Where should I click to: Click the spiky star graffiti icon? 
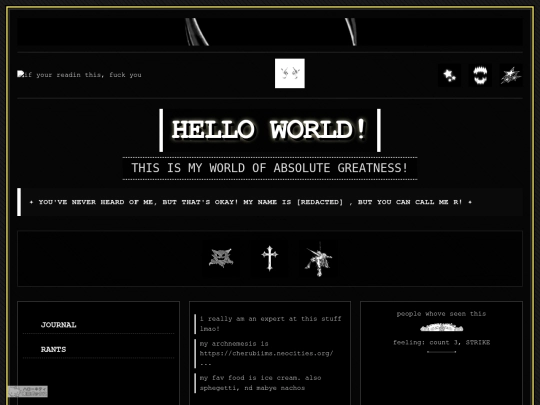point(511,75)
